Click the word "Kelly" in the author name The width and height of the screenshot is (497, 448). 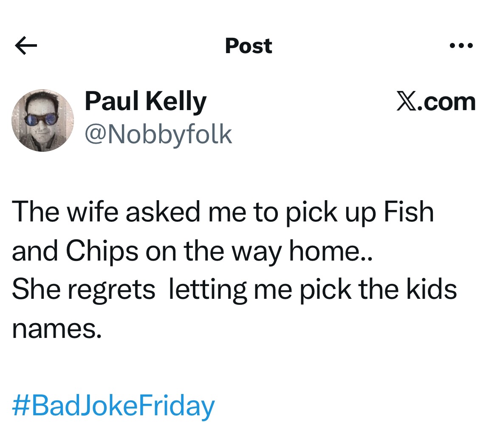[x=176, y=102]
